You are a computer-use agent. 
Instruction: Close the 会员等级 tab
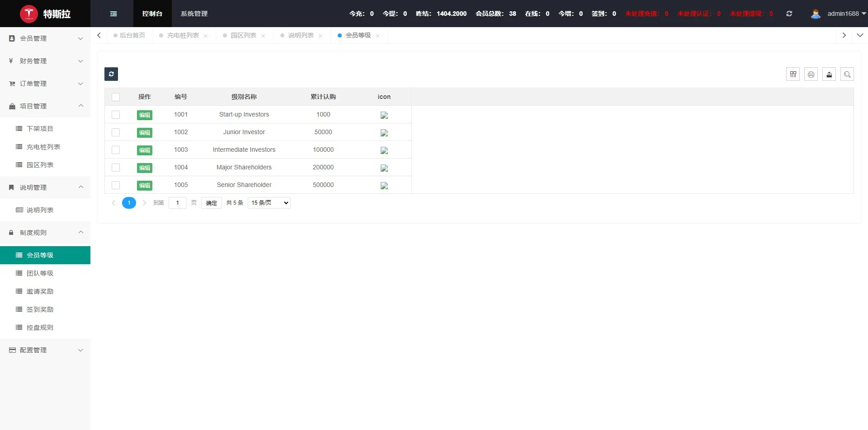(377, 36)
